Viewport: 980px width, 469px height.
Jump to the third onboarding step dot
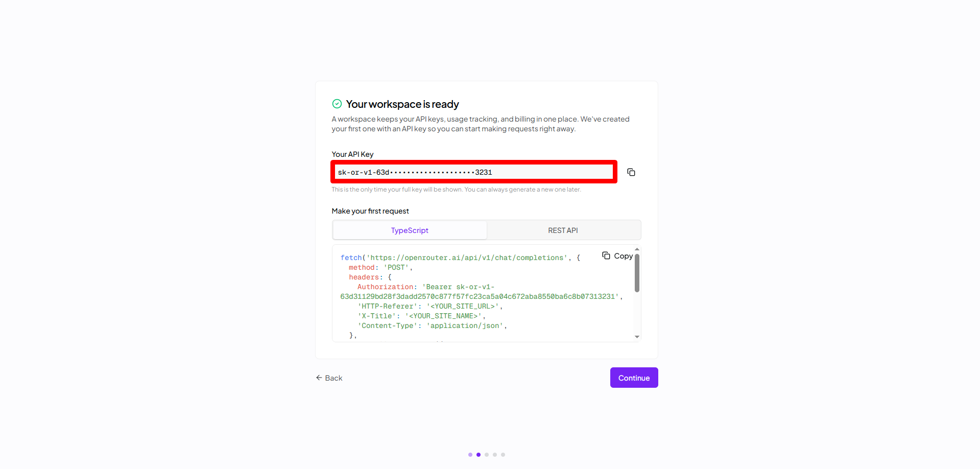pos(487,455)
